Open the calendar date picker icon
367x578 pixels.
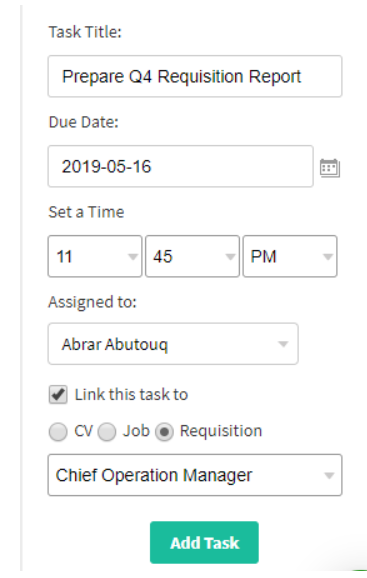tap(329, 168)
